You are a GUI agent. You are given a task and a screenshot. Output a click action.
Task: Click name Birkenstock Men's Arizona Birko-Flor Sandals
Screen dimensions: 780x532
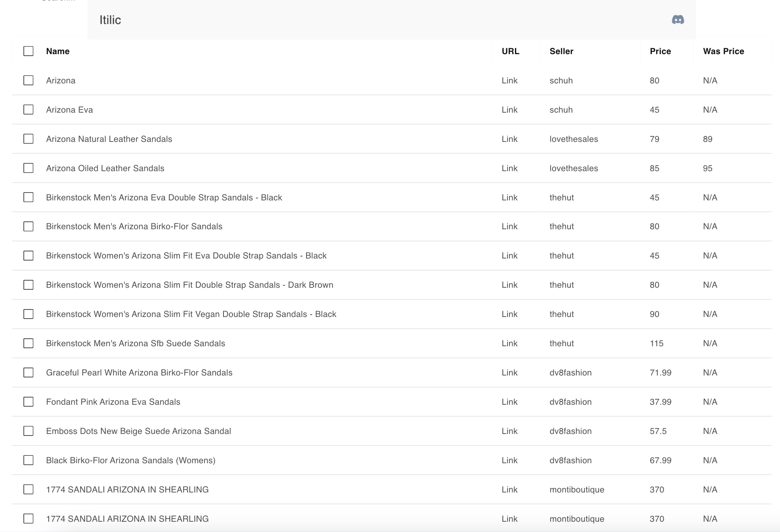click(134, 226)
